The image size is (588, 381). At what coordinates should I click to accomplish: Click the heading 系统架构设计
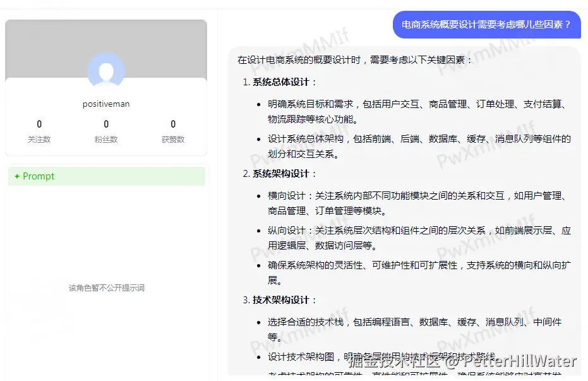pos(281,174)
